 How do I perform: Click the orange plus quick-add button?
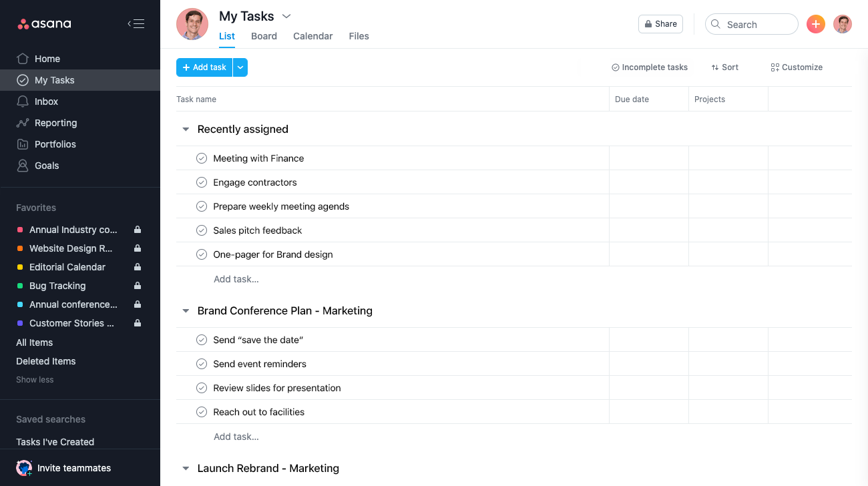point(816,24)
